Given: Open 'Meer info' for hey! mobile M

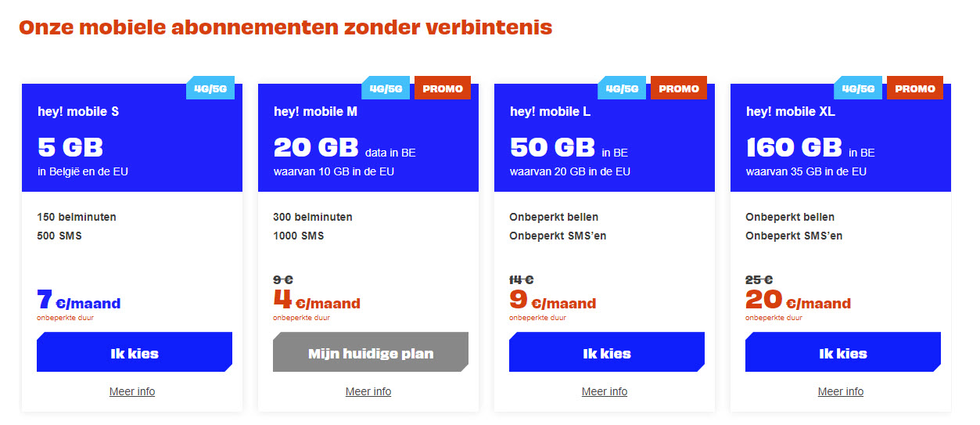Looking at the screenshot, I should pos(368,391).
